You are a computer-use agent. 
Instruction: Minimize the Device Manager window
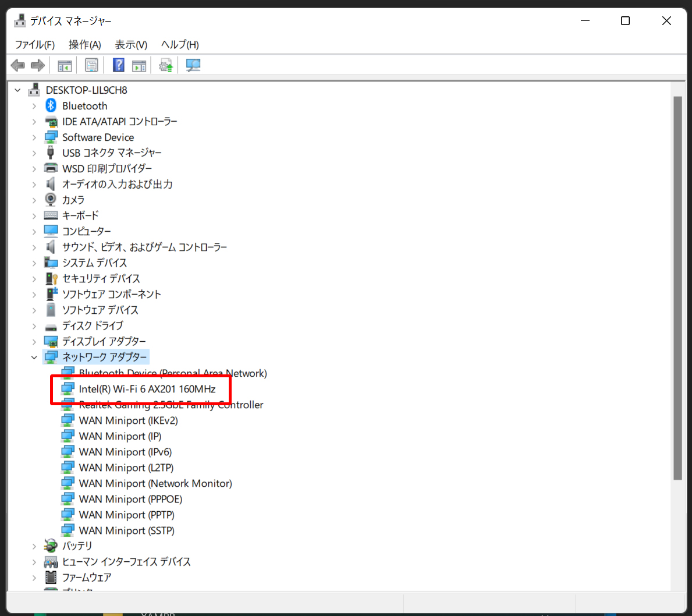[x=585, y=21]
